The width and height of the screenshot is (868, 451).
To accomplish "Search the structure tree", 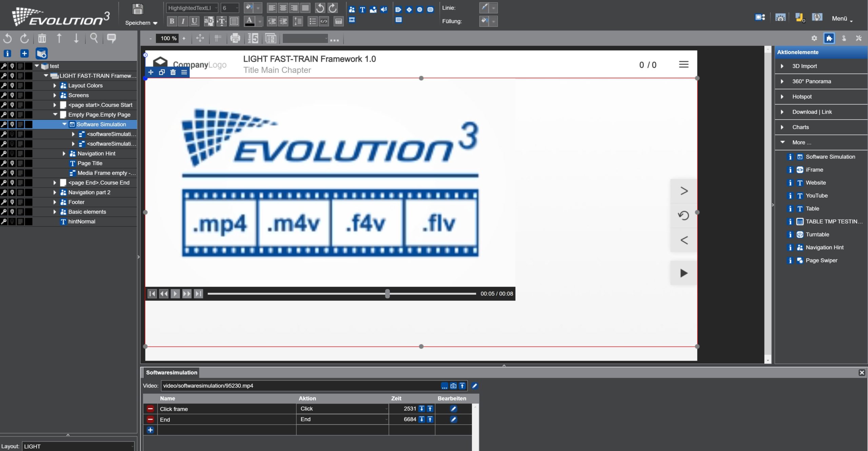I will point(94,38).
